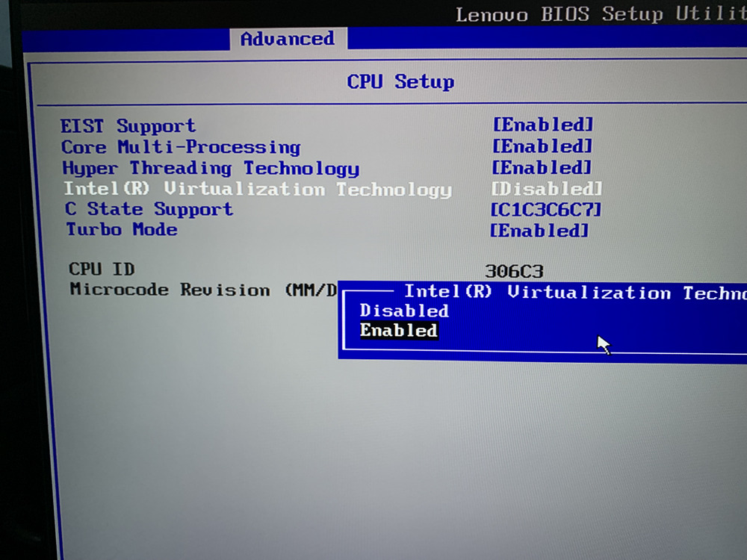
Task: Choose Disabled in the Virtualization popup
Action: [404, 311]
